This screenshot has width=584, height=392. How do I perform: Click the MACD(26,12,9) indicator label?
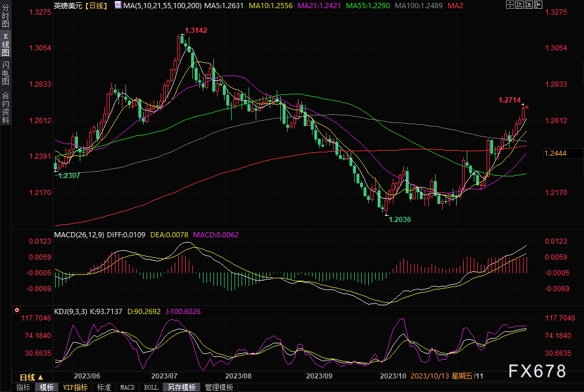pyautogui.click(x=79, y=234)
